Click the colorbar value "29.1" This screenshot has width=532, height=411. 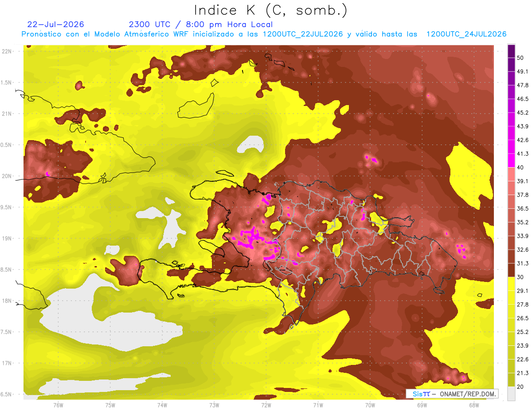pyautogui.click(x=522, y=290)
